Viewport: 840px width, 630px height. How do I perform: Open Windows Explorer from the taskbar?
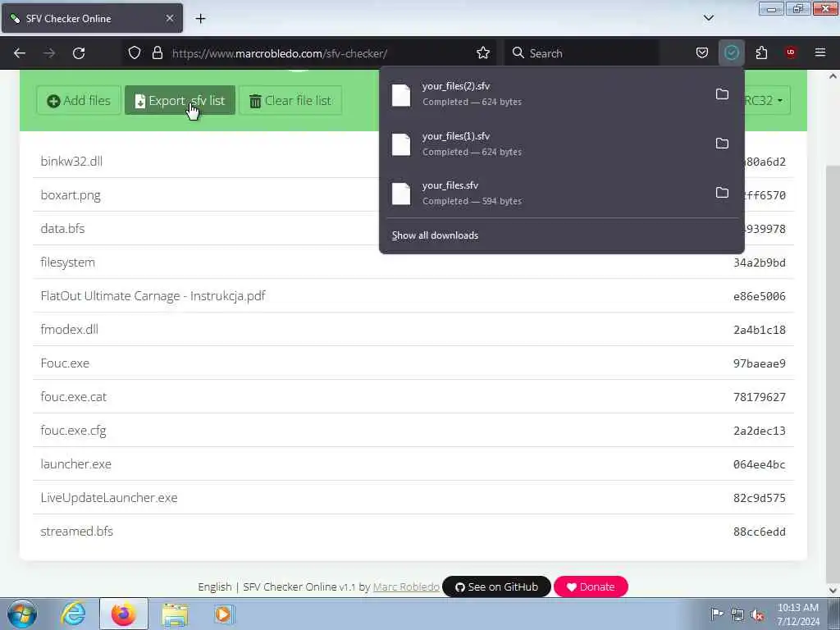coord(175,614)
